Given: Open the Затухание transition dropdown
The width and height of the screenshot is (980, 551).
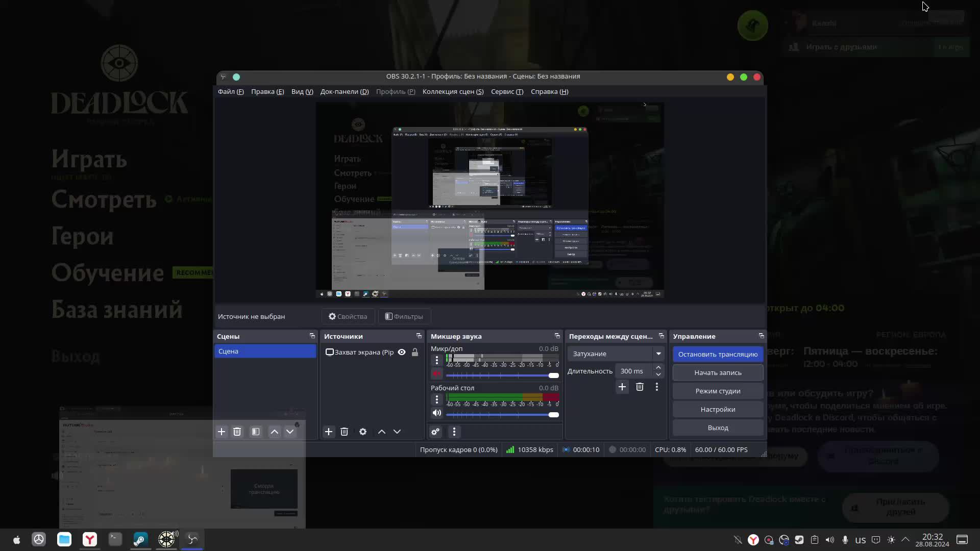Looking at the screenshot, I should (616, 354).
